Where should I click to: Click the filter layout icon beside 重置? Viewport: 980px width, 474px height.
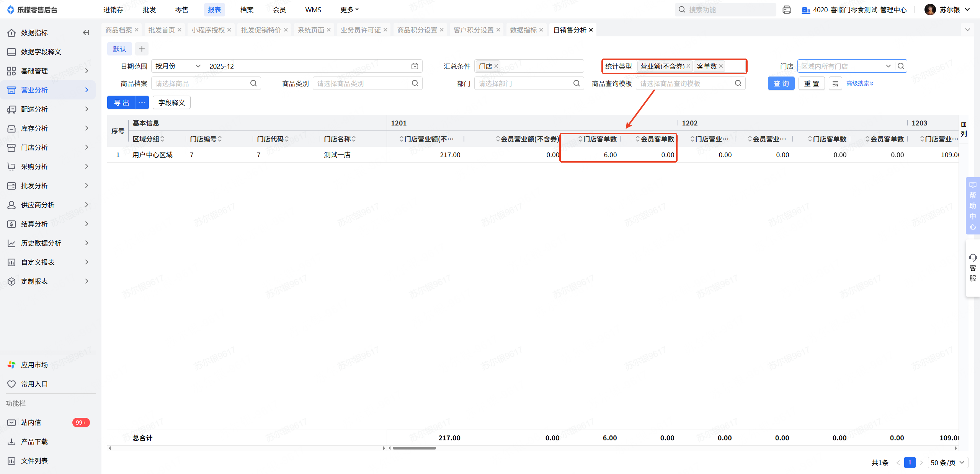[x=835, y=83]
